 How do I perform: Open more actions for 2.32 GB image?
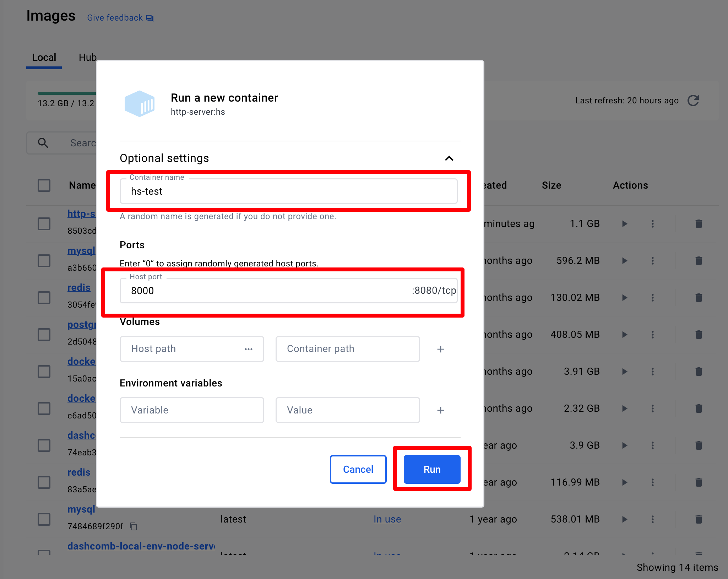(653, 408)
